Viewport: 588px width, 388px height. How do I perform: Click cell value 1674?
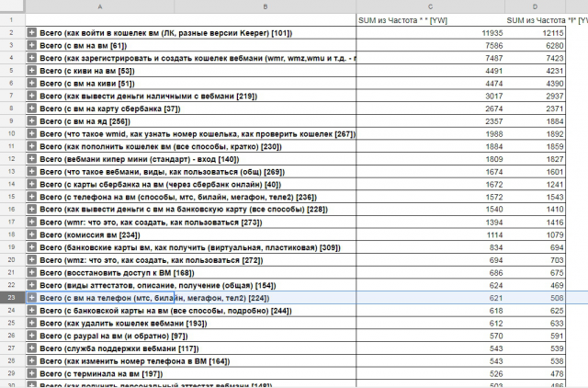[494, 172]
